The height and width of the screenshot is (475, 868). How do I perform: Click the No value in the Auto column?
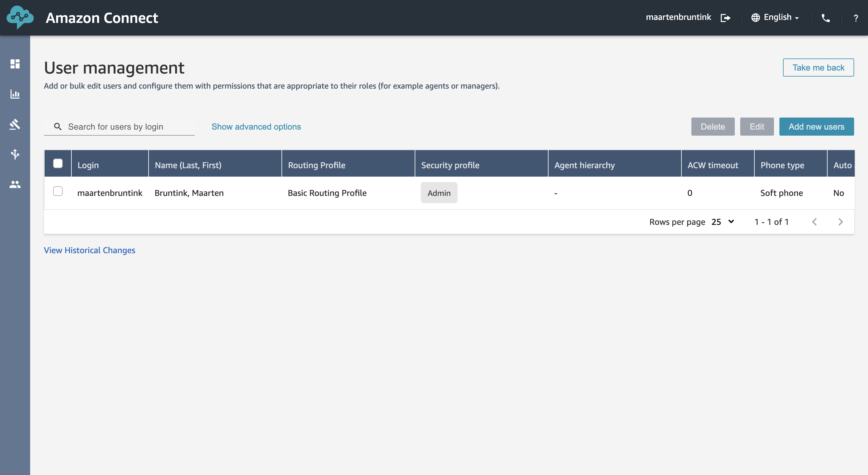838,193
